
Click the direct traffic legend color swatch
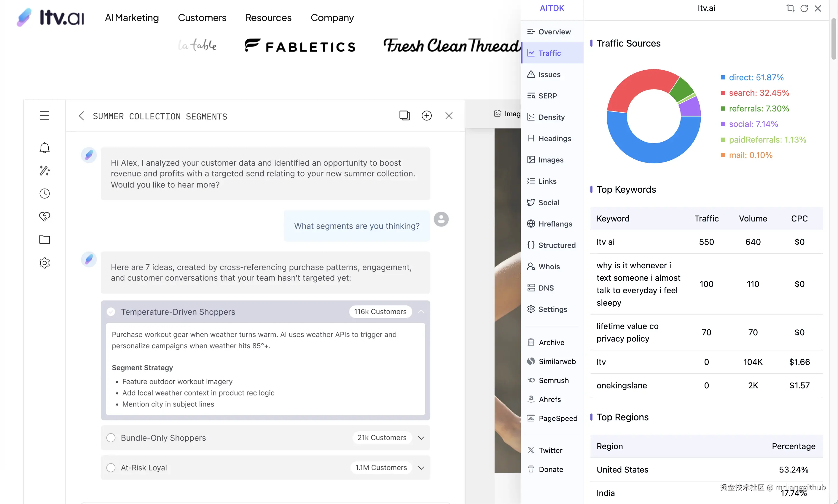coord(723,77)
